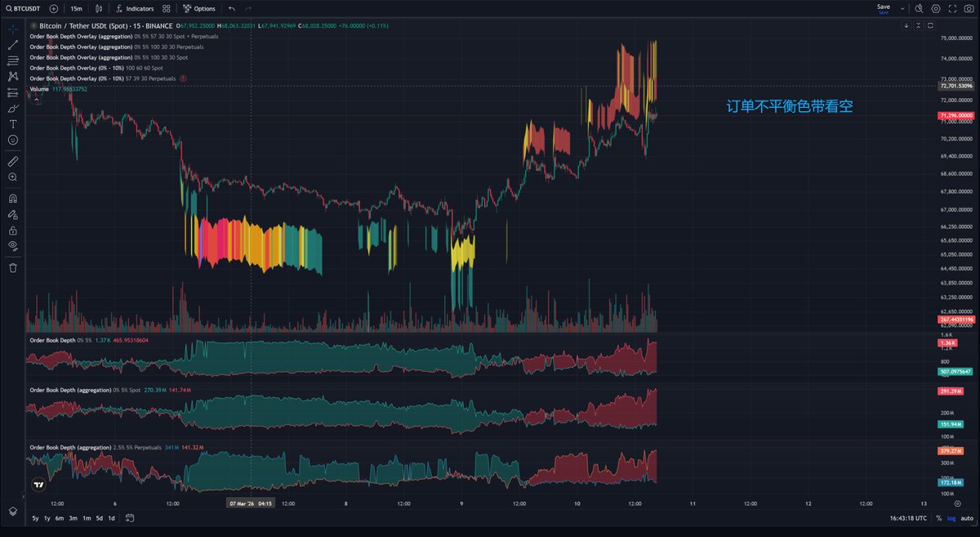
Task: Select the crosshair cursor tool
Action: [13, 29]
